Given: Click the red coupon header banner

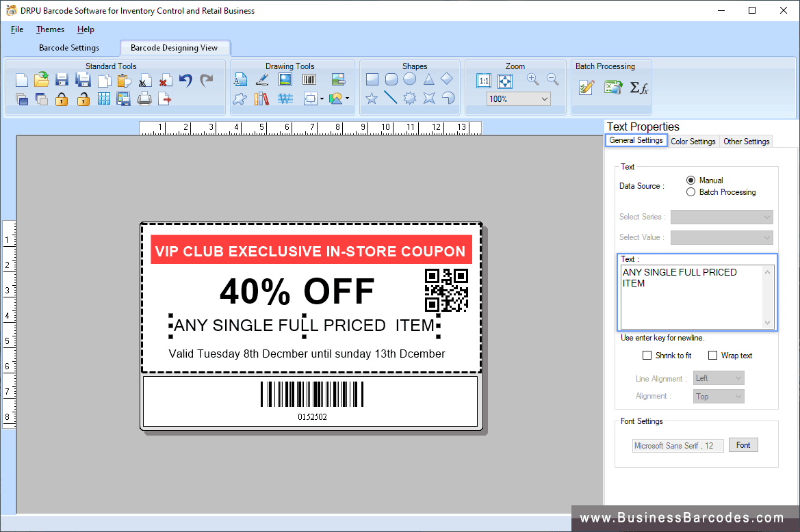Looking at the screenshot, I should pos(311,250).
